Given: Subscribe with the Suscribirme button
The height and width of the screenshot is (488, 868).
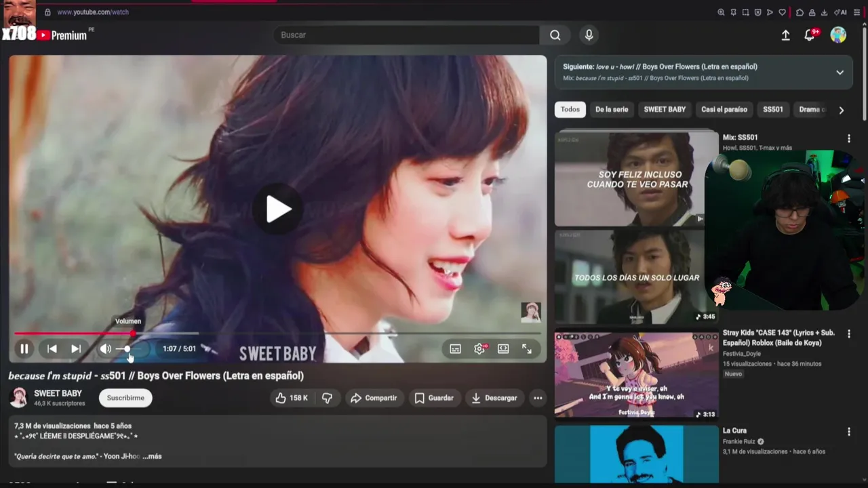Looking at the screenshot, I should coord(125,398).
